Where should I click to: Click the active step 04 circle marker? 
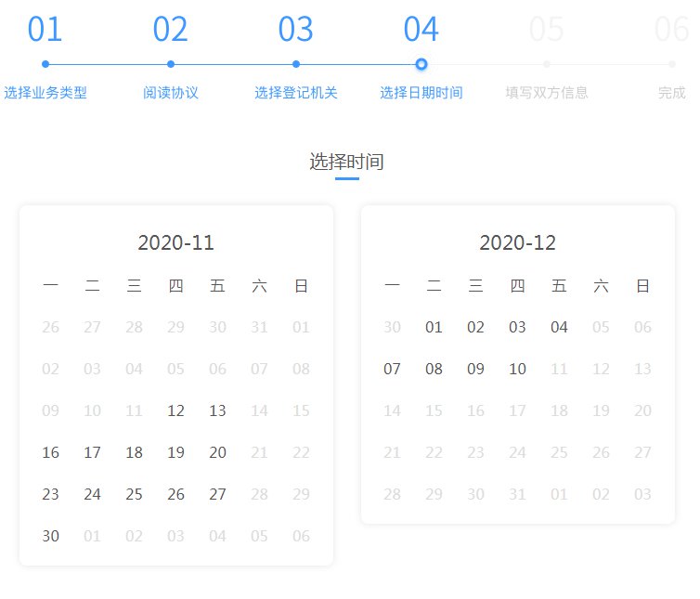421,64
